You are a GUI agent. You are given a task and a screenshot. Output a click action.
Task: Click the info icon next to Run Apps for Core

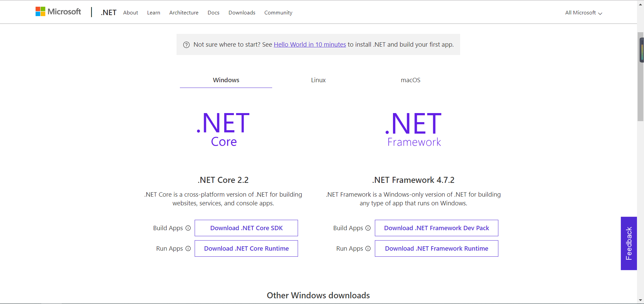[188, 249]
